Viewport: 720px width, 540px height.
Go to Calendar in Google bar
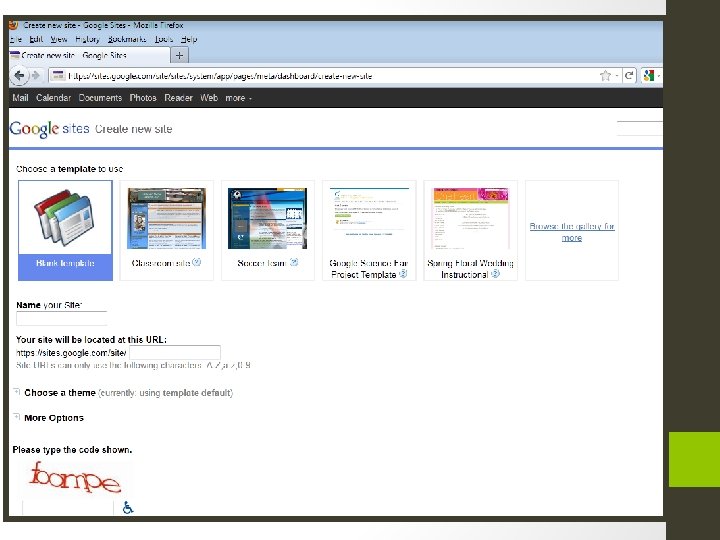point(53,98)
